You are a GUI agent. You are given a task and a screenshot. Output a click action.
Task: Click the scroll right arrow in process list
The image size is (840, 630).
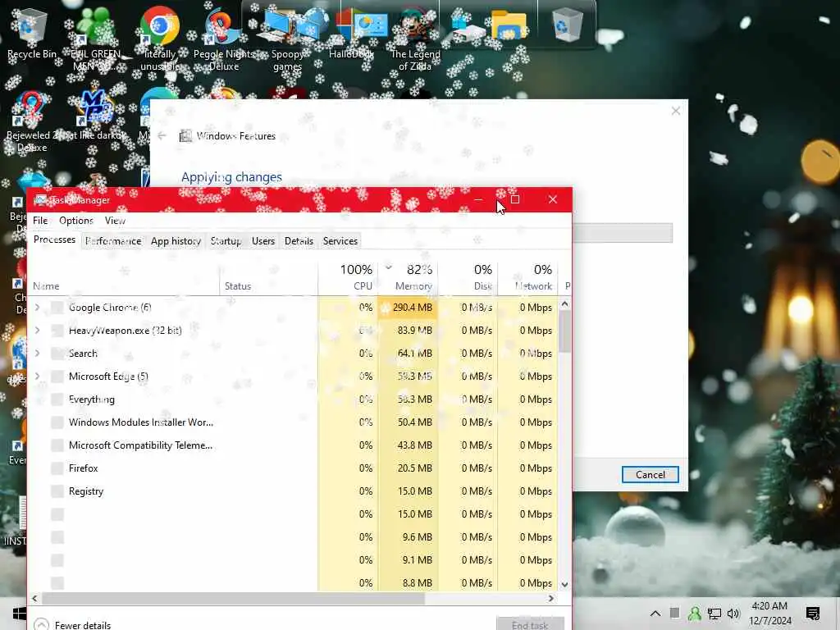pos(551,598)
